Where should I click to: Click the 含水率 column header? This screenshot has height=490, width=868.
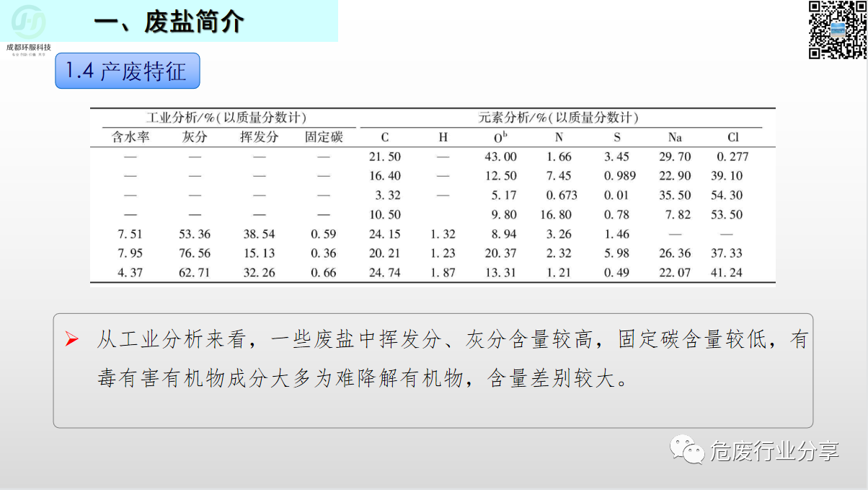point(130,137)
